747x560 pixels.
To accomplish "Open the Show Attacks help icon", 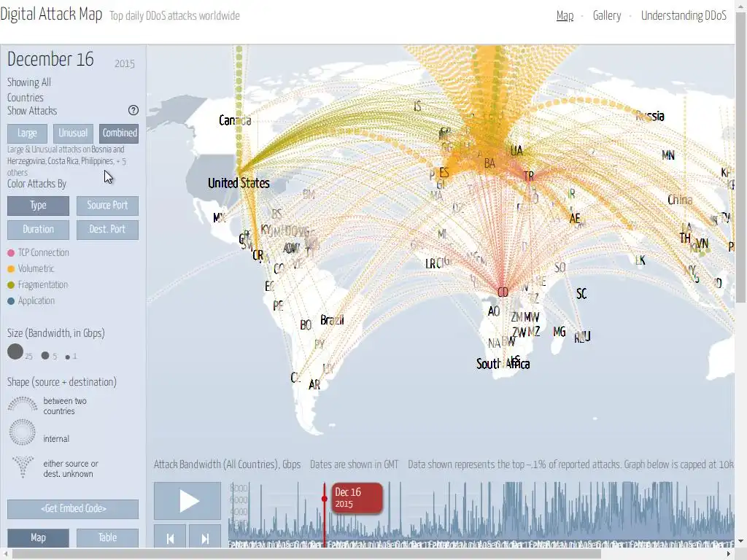I will tap(133, 111).
